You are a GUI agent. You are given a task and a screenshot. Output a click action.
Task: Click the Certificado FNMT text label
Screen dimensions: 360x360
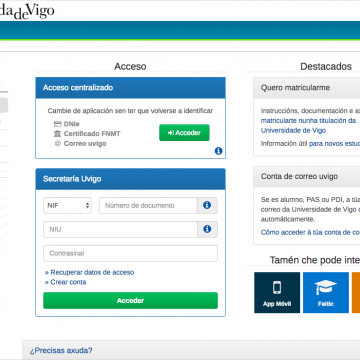(x=92, y=134)
